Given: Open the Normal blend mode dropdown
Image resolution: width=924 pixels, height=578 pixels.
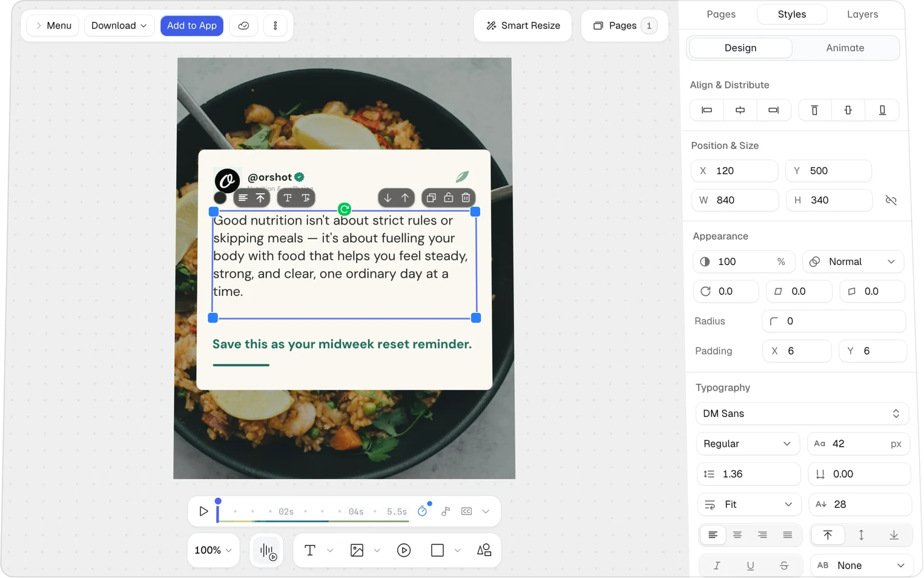Looking at the screenshot, I should tap(854, 261).
